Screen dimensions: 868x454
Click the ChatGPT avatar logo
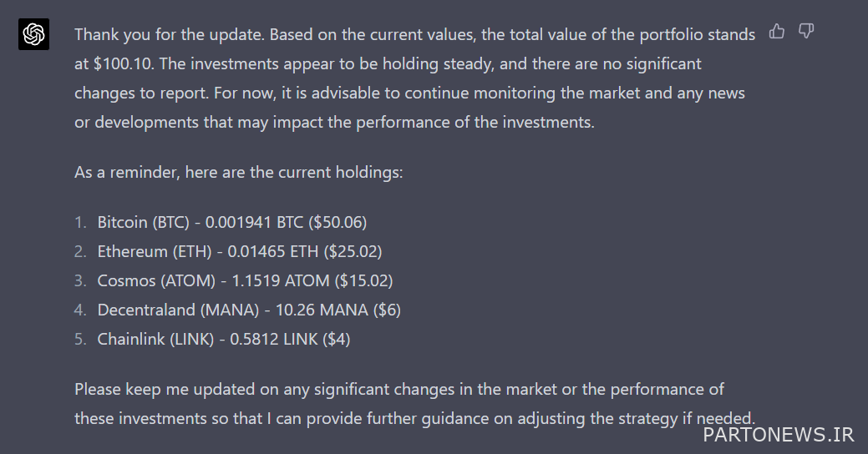click(33, 34)
